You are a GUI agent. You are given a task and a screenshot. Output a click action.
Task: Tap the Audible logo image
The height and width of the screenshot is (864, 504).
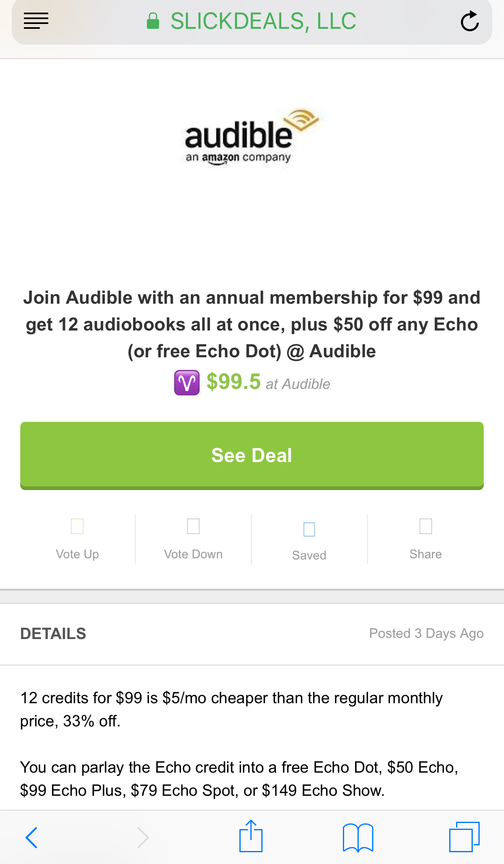tap(252, 138)
